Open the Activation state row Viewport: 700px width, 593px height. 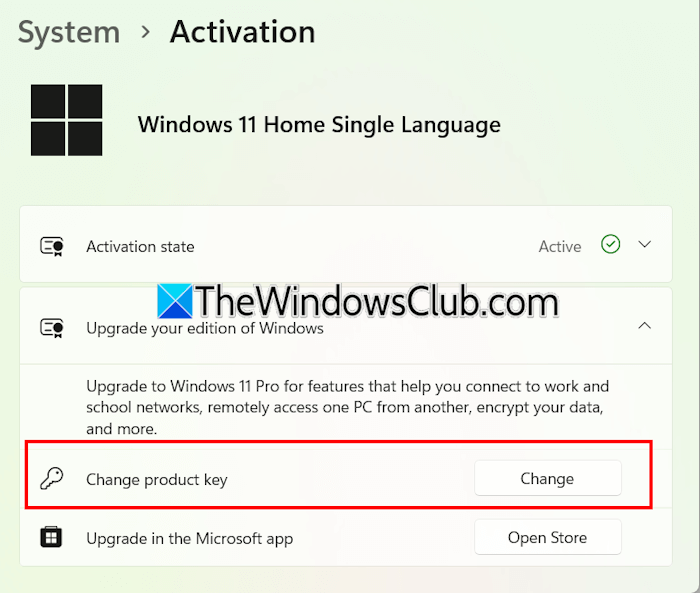[300, 246]
